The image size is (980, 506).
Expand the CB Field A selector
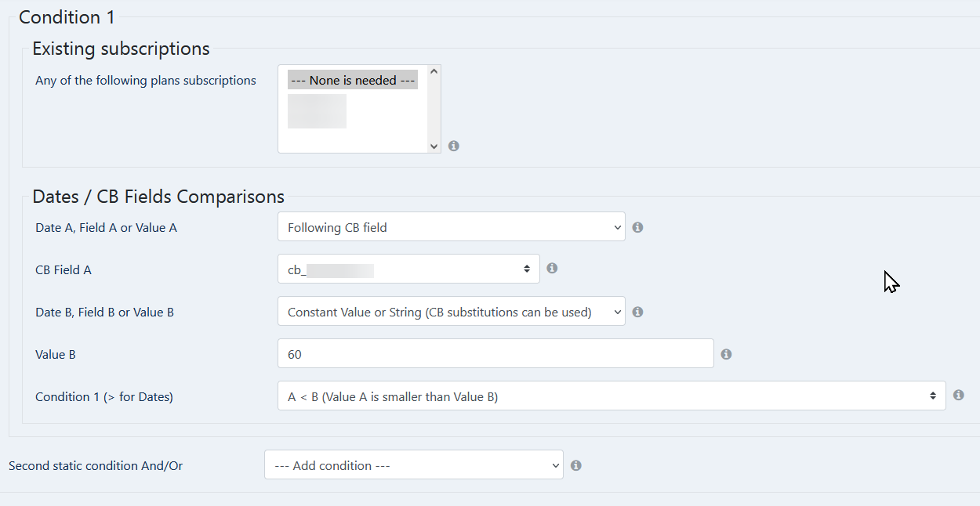408,269
